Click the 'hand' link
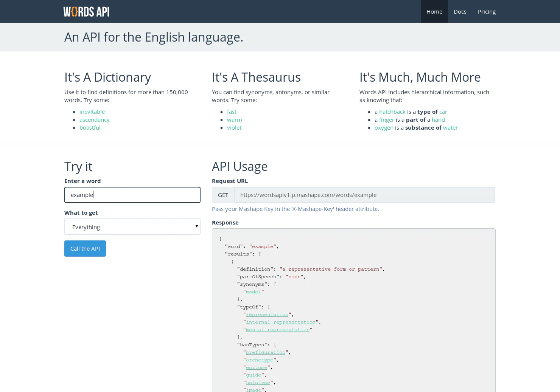The height and width of the screenshot is (392, 560). click(438, 120)
